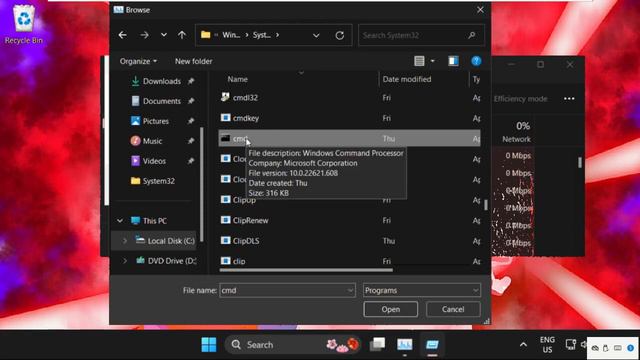This screenshot has width=640, height=360.
Task: Unpin Music using its pin icon
Action: tap(191, 141)
